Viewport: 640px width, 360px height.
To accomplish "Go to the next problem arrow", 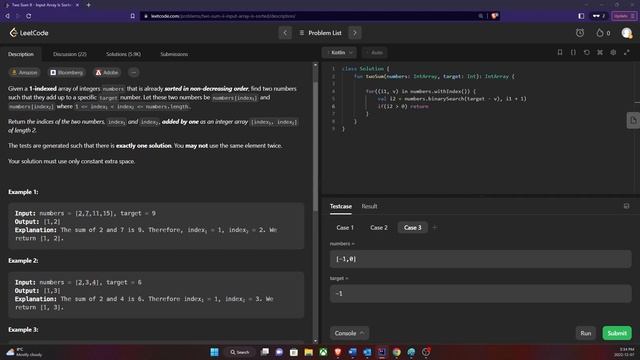I will (x=355, y=33).
